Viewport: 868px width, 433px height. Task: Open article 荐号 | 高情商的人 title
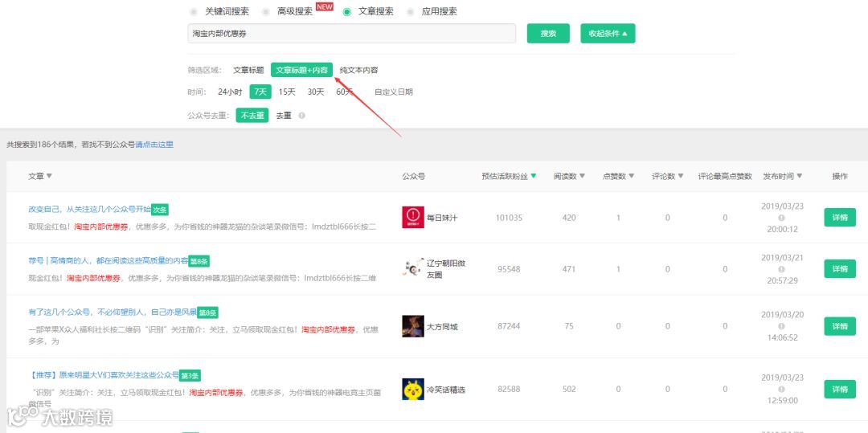(x=108, y=260)
